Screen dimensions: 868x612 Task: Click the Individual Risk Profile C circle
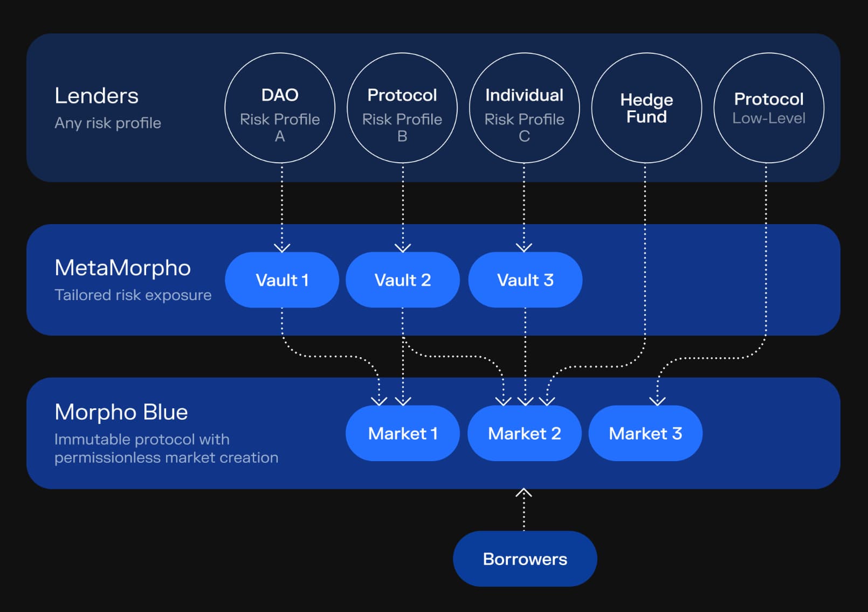[524, 108]
